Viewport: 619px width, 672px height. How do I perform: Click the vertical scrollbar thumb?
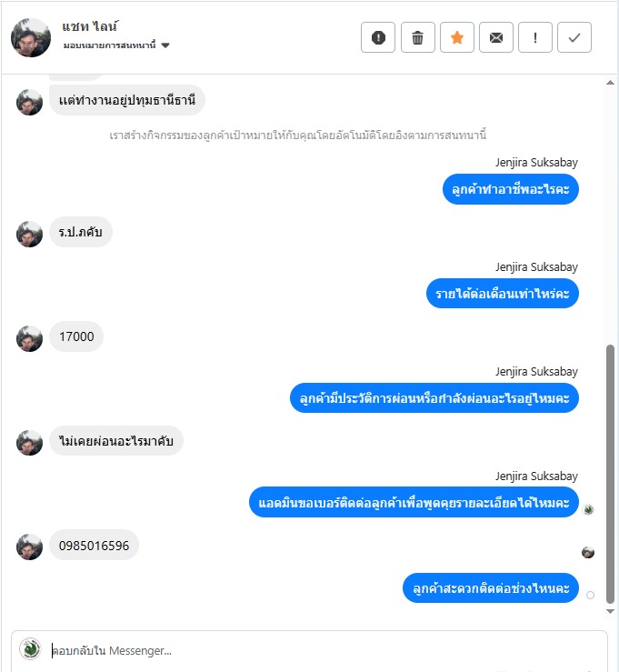point(611,474)
